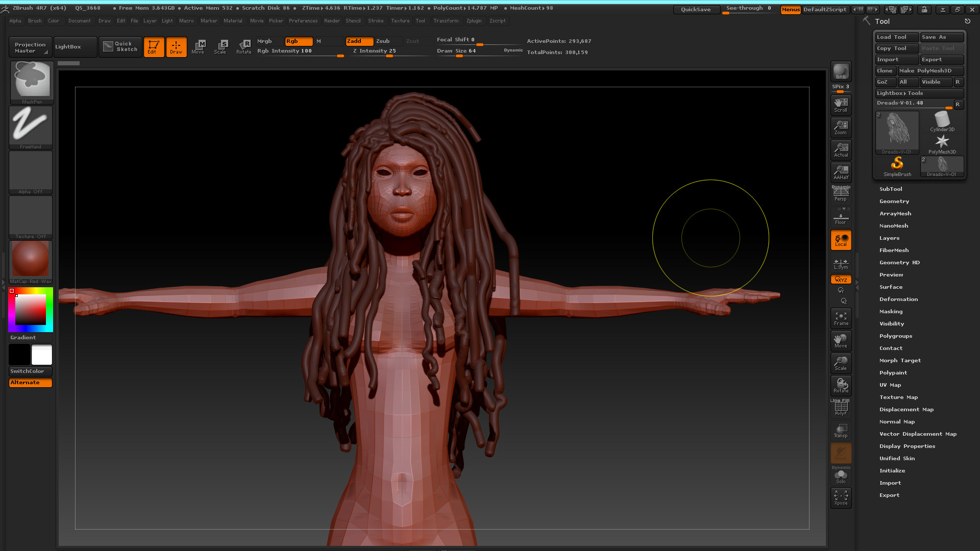Open the MaskPen brush thumbnail
Screen dimensions: 980x551
(32, 83)
